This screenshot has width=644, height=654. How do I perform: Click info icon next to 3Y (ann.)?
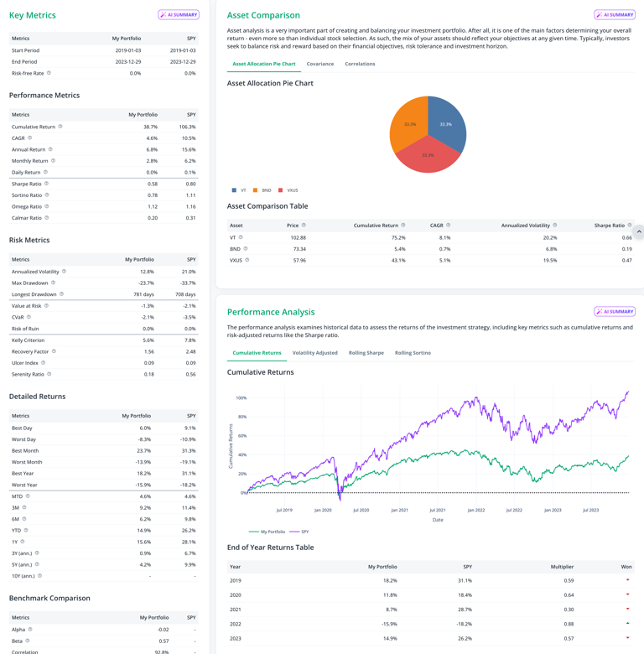point(37,553)
